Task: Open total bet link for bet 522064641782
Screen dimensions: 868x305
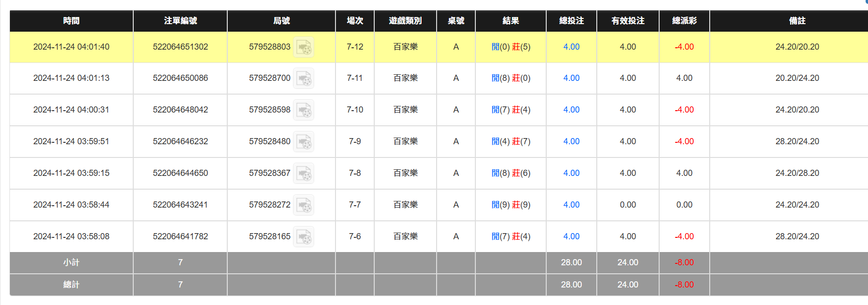Action: pyautogui.click(x=571, y=236)
